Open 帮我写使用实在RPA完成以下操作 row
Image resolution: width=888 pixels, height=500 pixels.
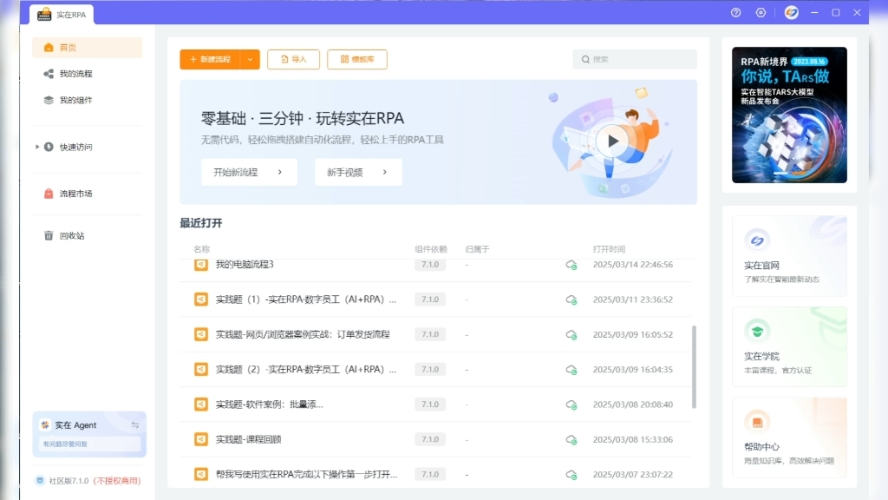point(435,475)
